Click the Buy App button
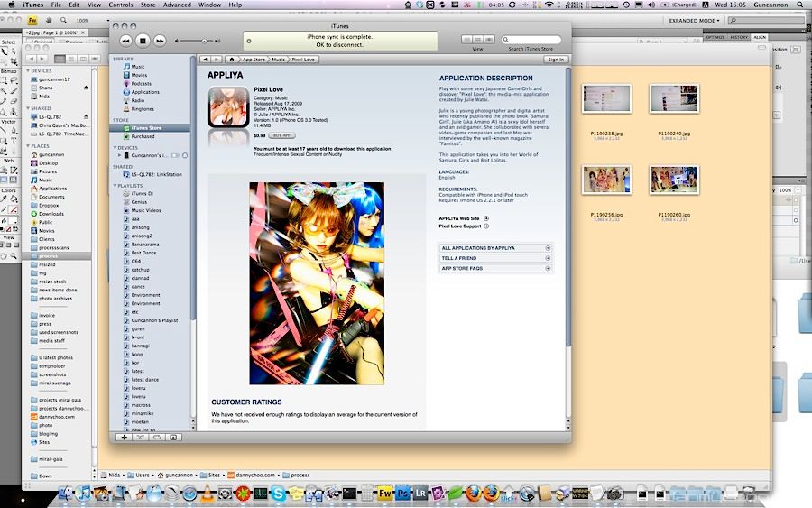 [282, 135]
